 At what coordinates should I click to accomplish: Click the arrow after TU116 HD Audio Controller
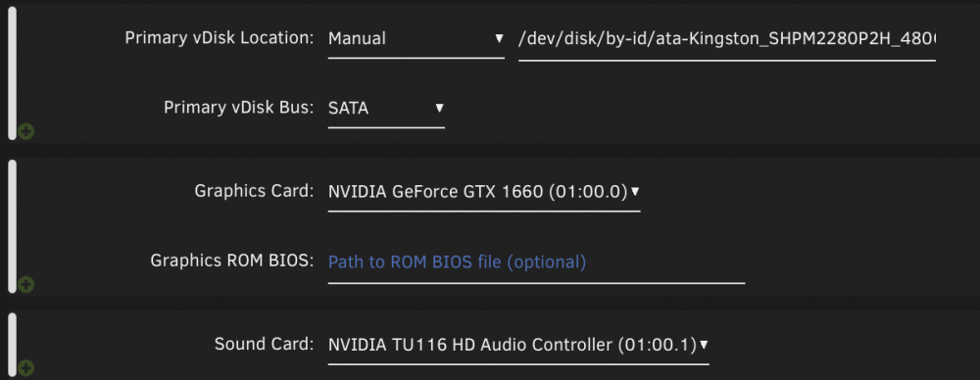click(x=704, y=345)
